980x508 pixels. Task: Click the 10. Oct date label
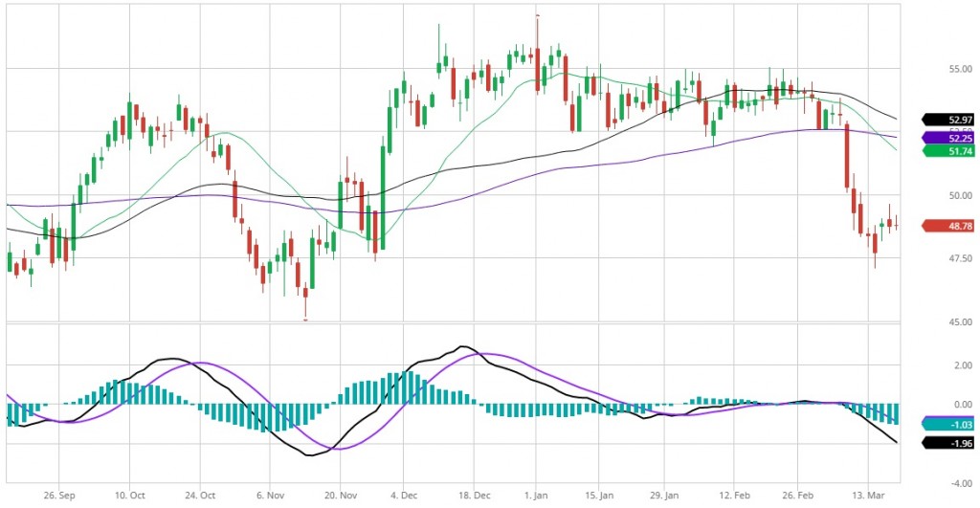tap(129, 495)
